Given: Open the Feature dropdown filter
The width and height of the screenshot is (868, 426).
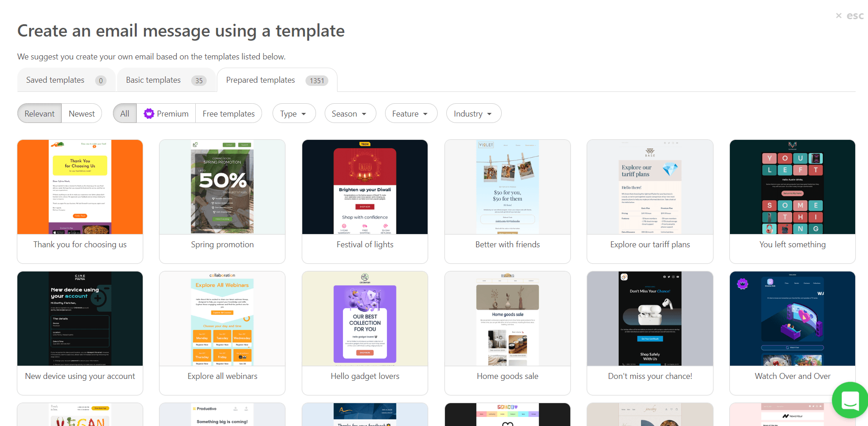Looking at the screenshot, I should [x=410, y=113].
